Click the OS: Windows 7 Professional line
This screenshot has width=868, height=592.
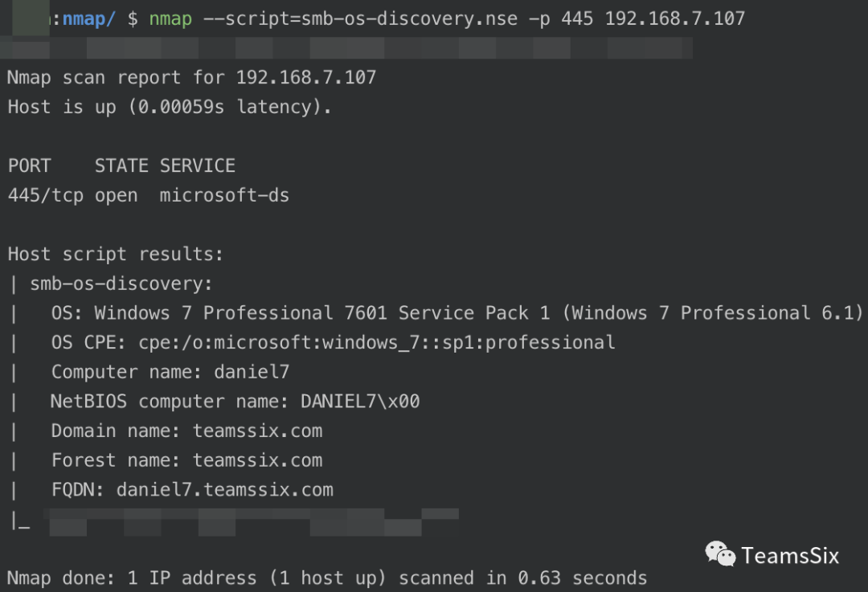point(456,312)
